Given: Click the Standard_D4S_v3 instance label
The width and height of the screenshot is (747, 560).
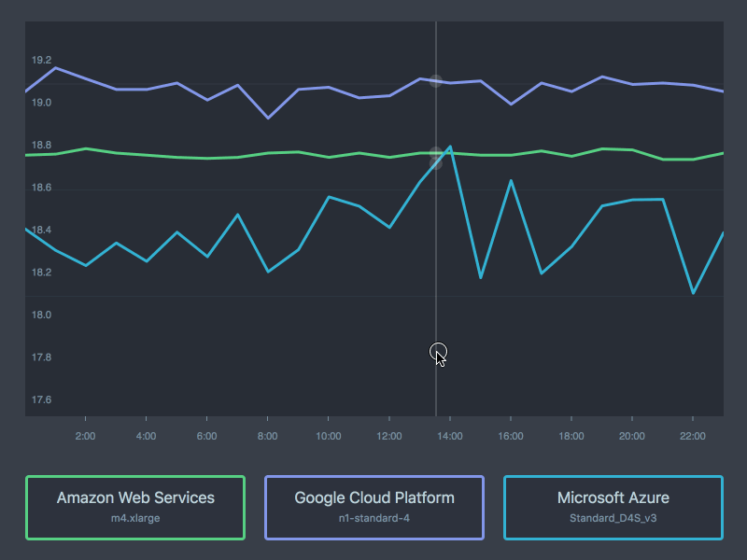Looking at the screenshot, I should pos(613,518).
